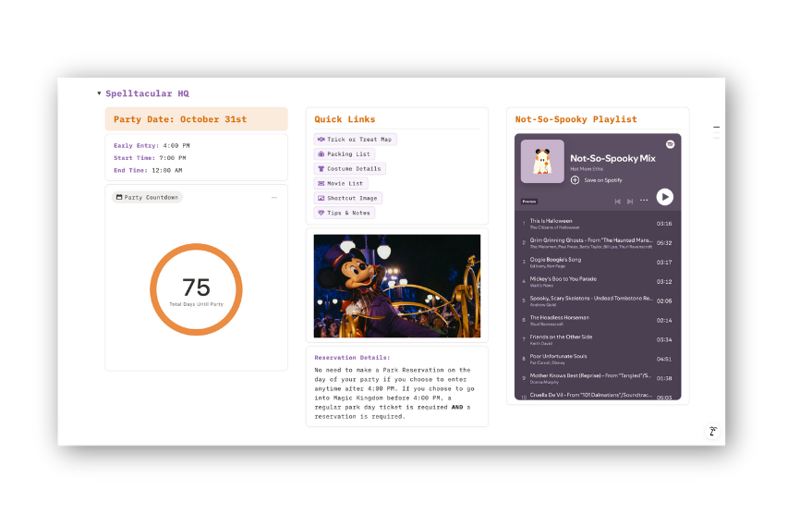The height and width of the screenshot is (527, 812).
Task: Click the Spelltacular HQ heading text
Action: point(147,93)
